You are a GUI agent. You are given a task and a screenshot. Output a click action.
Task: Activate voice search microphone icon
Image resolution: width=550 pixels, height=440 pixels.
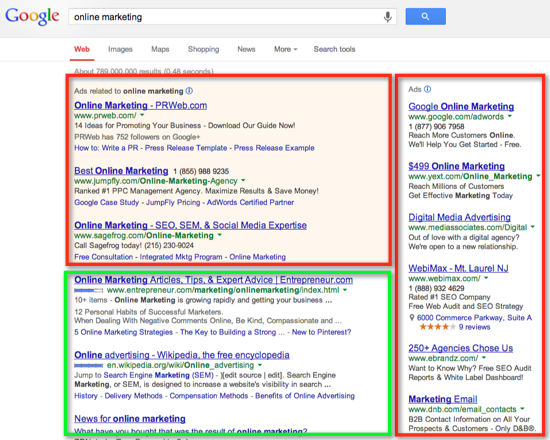point(387,16)
